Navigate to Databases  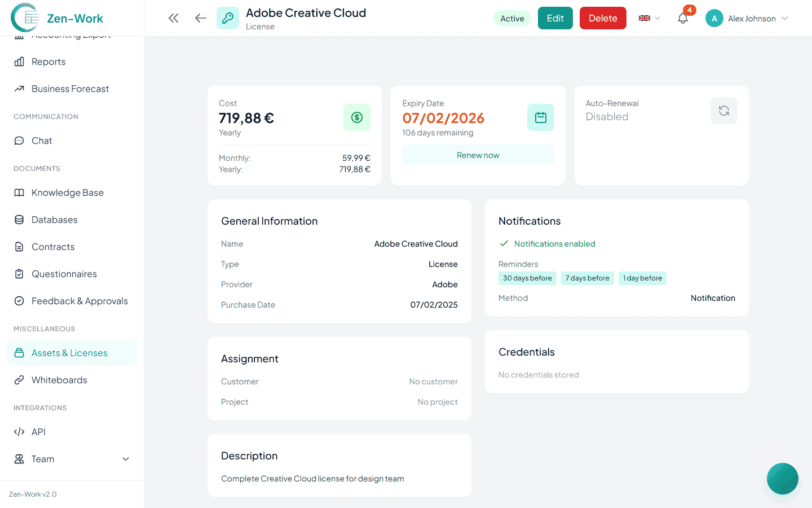[72, 220]
